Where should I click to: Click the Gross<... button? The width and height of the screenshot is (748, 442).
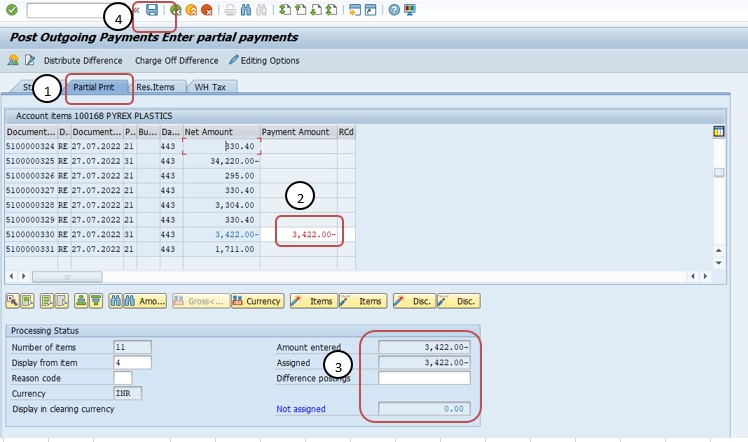201,301
